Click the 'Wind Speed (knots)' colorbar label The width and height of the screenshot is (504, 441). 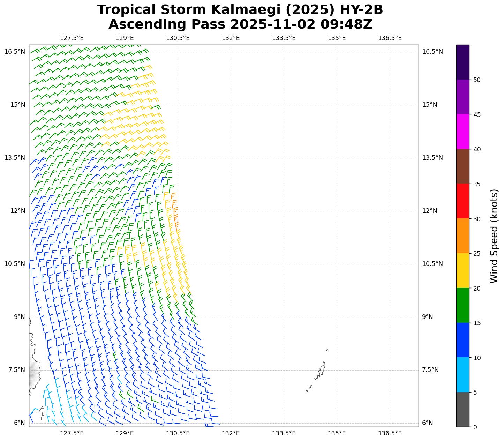tap(494, 236)
